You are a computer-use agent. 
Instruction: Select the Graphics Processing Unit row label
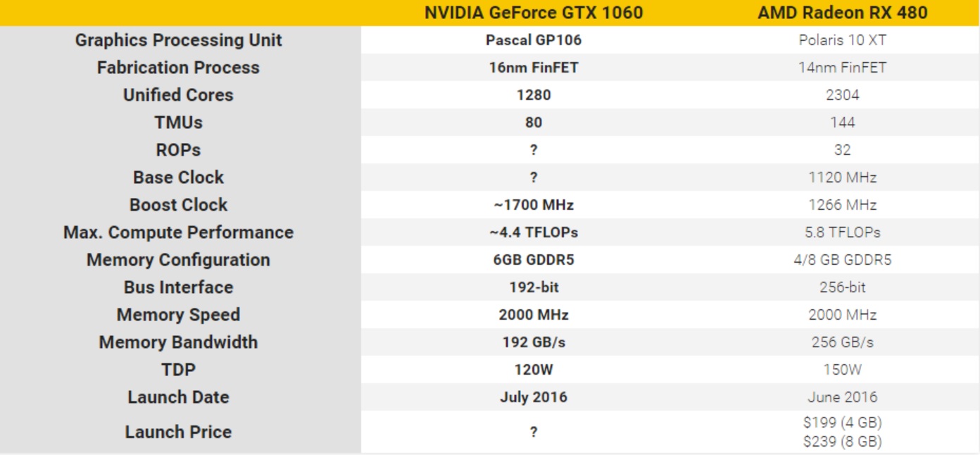179,40
